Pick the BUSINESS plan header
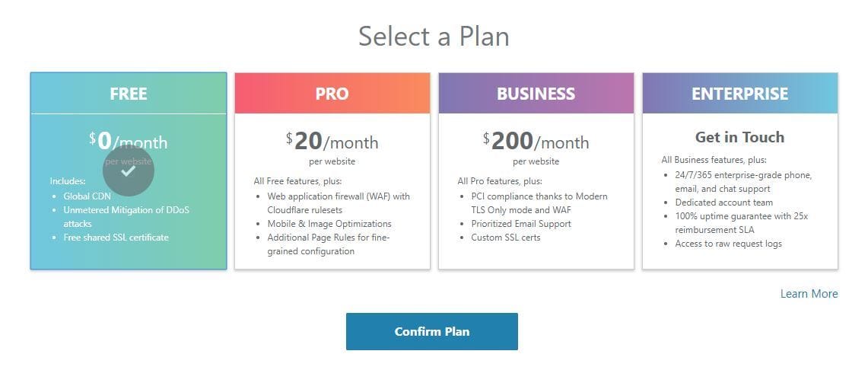Viewport: 868px width, 370px height. coord(536,94)
